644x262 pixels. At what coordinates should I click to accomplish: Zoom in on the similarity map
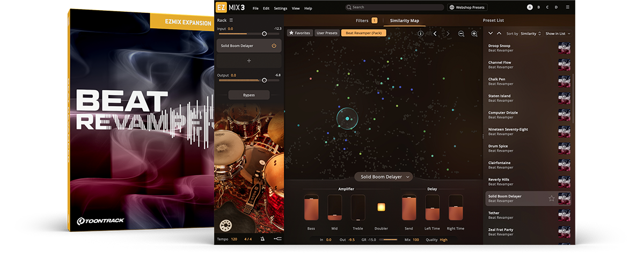click(474, 33)
